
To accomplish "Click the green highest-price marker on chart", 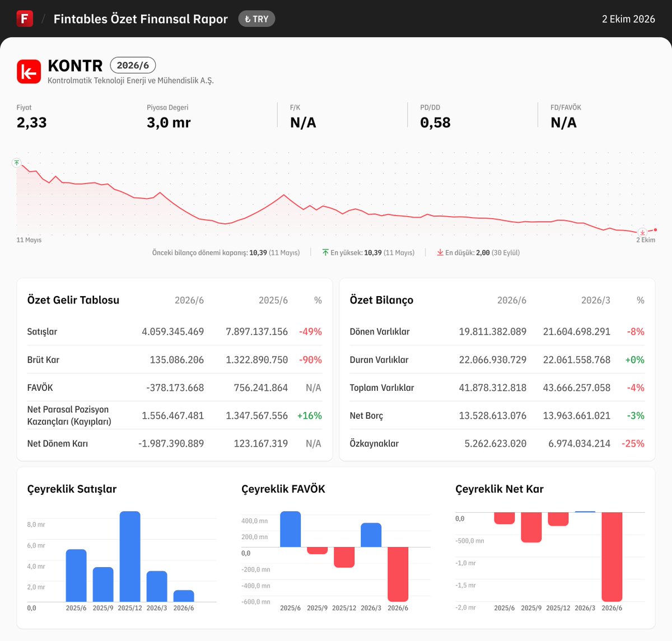I will [16, 163].
